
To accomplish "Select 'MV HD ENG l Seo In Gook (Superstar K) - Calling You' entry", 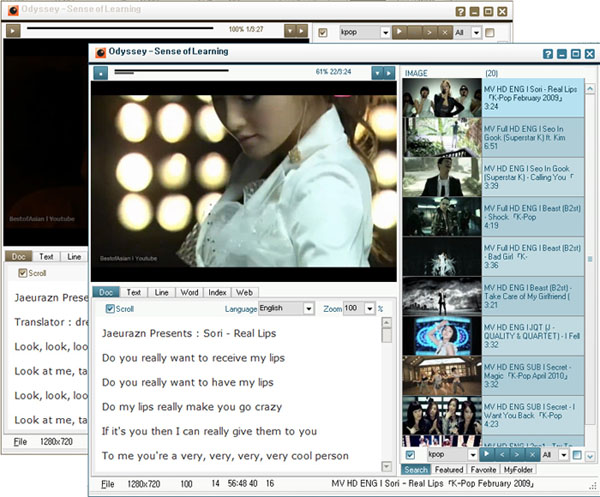I will (x=533, y=177).
